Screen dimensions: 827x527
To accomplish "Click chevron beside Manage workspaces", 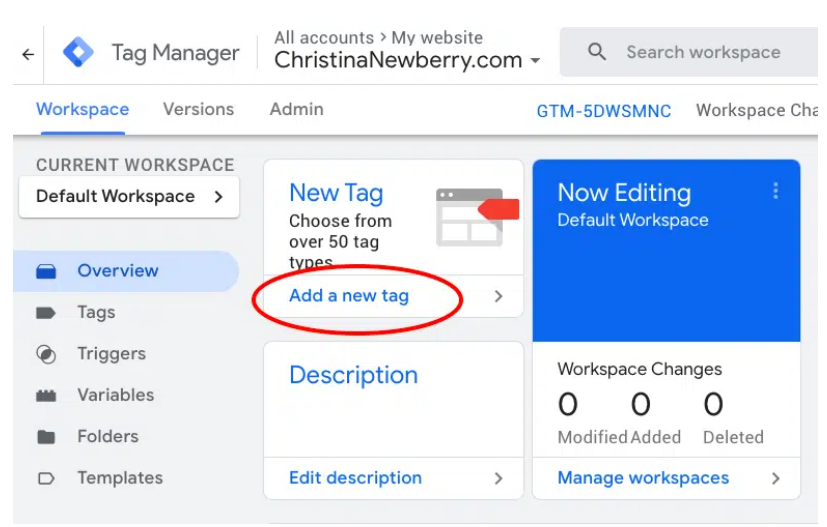I will pyautogui.click(x=775, y=478).
